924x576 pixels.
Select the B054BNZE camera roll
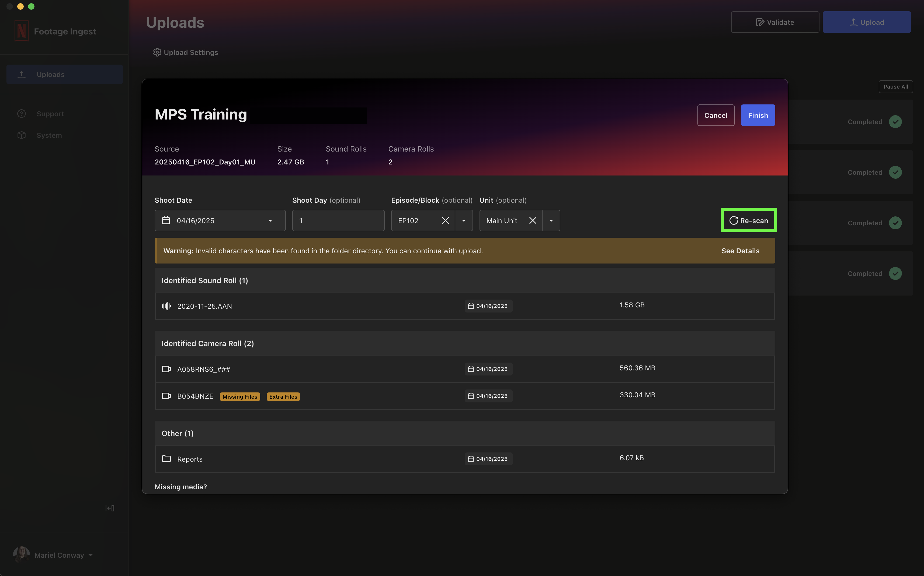point(465,396)
